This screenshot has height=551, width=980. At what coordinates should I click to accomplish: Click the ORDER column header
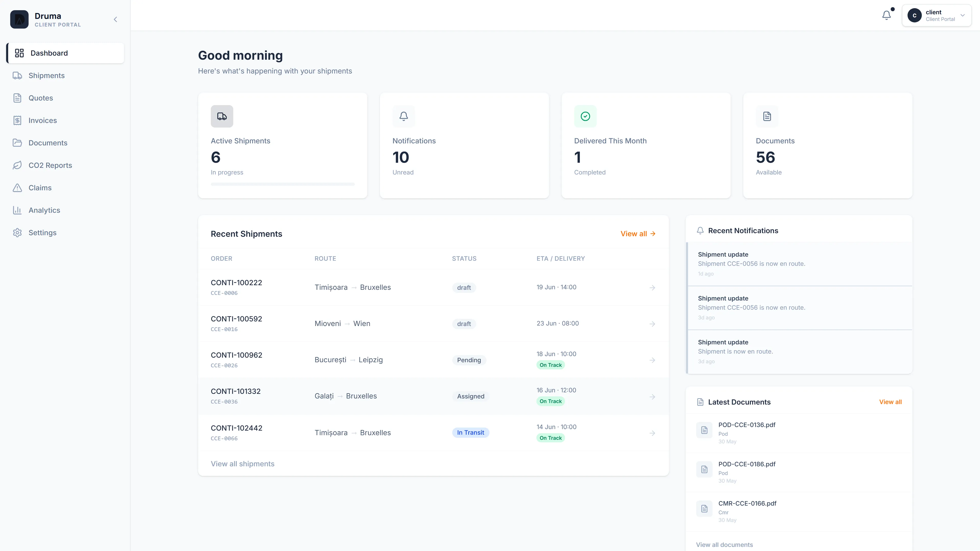coord(222,259)
